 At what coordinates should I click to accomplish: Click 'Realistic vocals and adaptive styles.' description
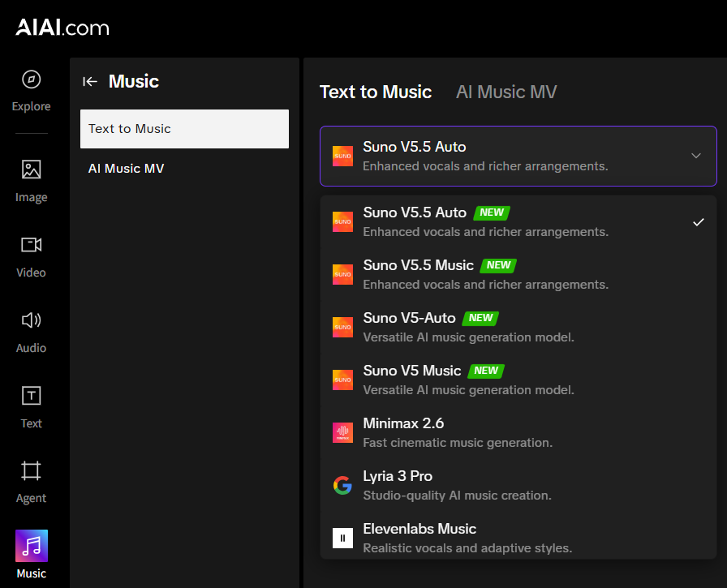[467, 548]
